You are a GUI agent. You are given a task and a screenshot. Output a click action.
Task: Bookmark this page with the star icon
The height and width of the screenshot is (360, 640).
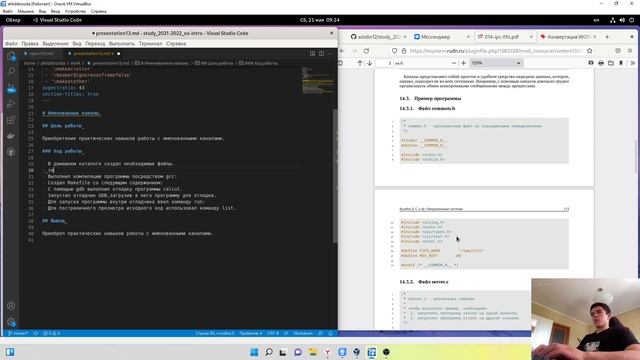click(x=589, y=51)
